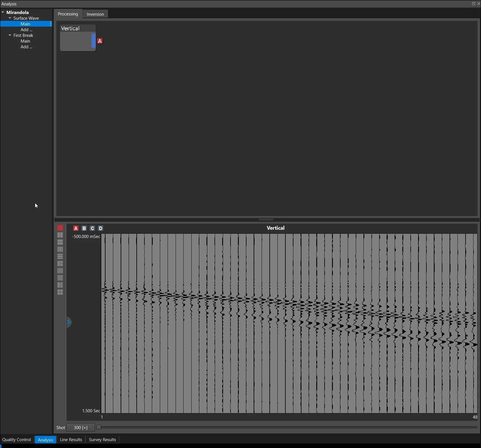Switch to the Inversion tab
481x448 pixels.
95,14
